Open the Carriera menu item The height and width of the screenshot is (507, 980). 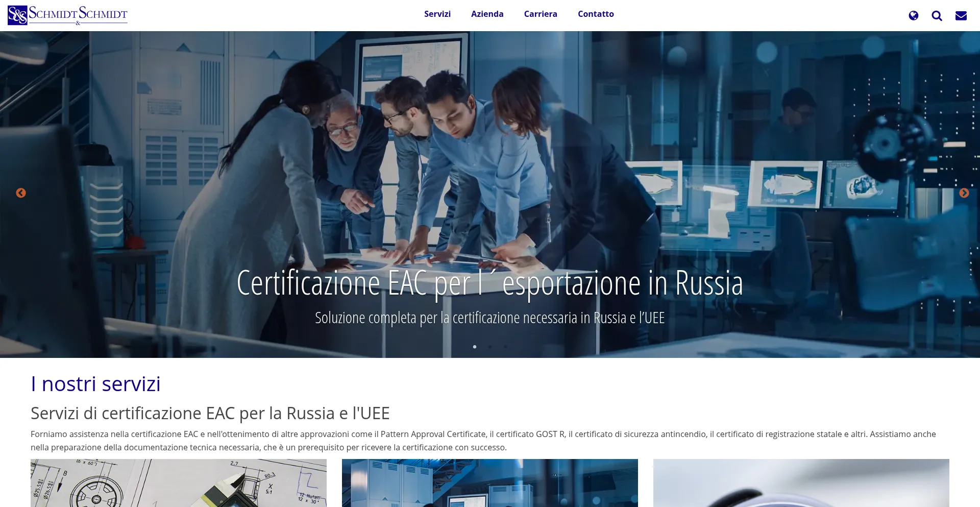point(540,14)
